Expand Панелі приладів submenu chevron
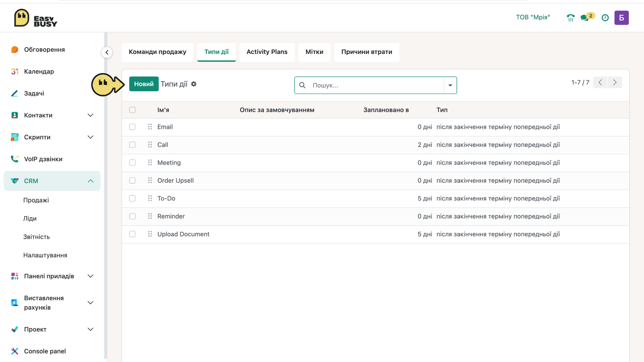Image resolution: width=644 pixels, height=362 pixels. click(90, 276)
